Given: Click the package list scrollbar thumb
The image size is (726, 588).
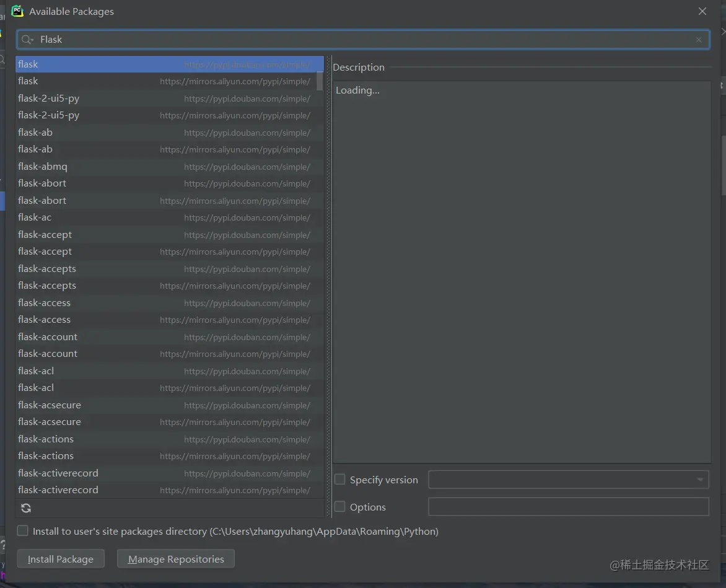Looking at the screenshot, I should point(320,81).
